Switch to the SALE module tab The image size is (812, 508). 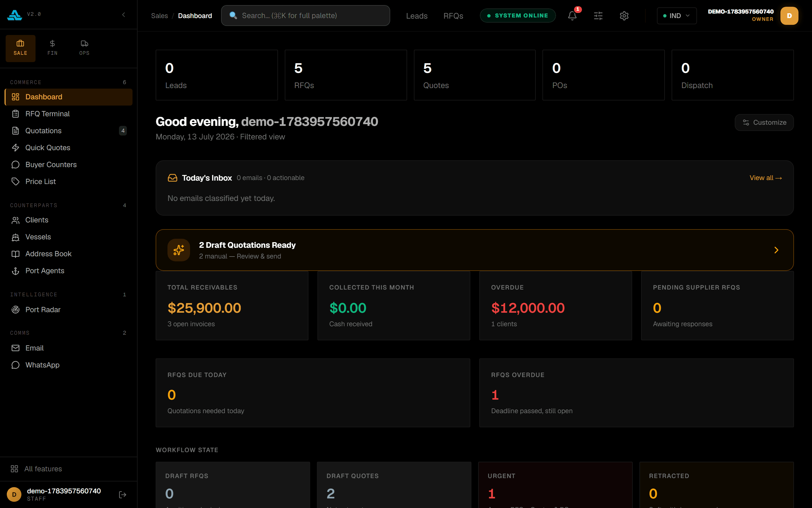21,48
